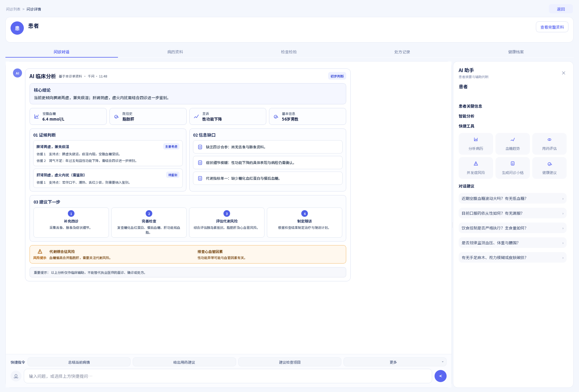
Task: Expand suggestion 近期空腹血糖波动大吗
Action: [x=512, y=198]
